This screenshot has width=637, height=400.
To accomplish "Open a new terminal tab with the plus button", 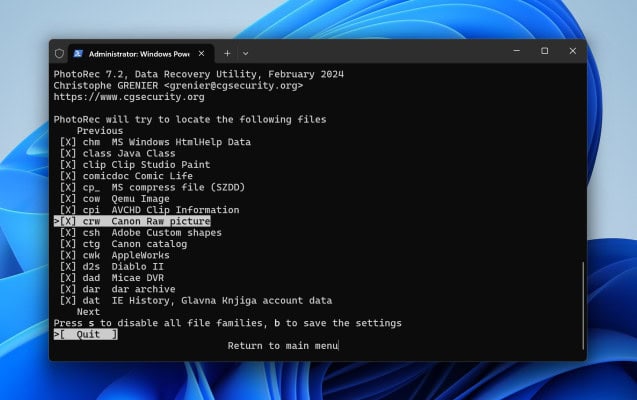I will tap(227, 53).
